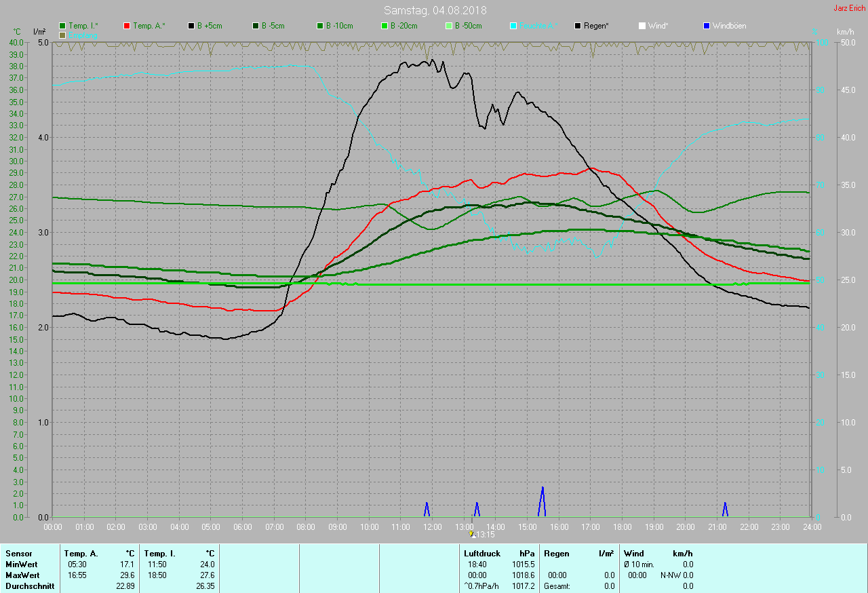
Task: Click the black Regen legend square
Action: pos(578,26)
